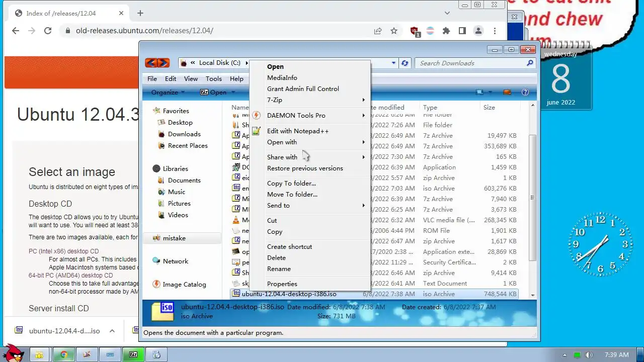The height and width of the screenshot is (362, 644).
Task: Expand the Open with submenu
Action: (x=310, y=142)
